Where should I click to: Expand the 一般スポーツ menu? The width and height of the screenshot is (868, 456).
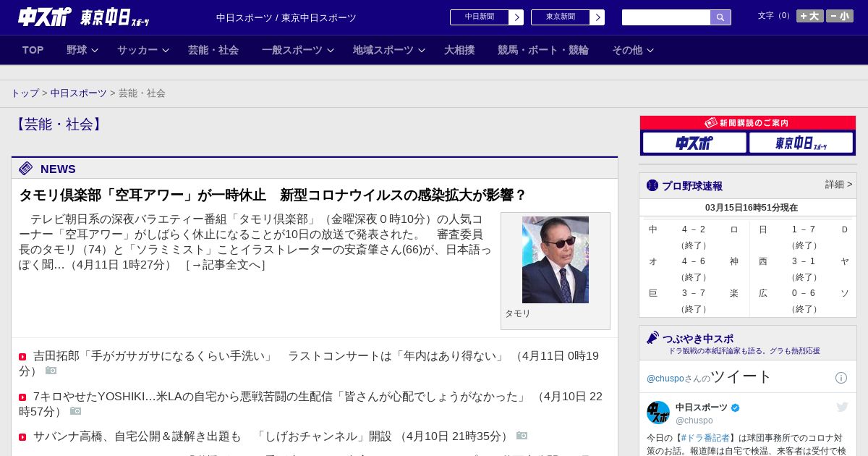coord(298,50)
